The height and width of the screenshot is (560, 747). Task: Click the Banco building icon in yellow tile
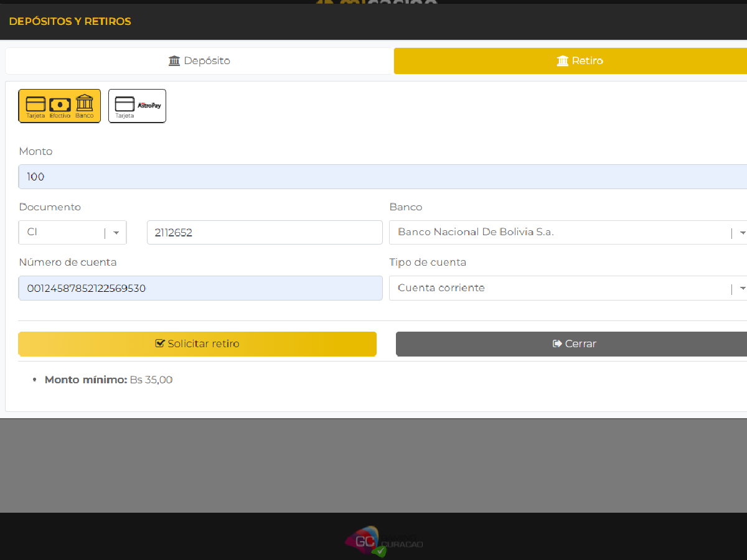tap(85, 103)
